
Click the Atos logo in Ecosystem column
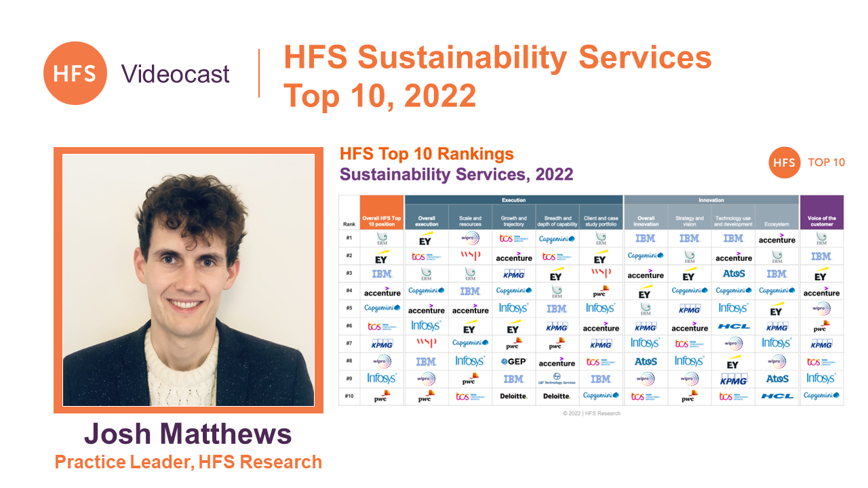[x=777, y=379]
